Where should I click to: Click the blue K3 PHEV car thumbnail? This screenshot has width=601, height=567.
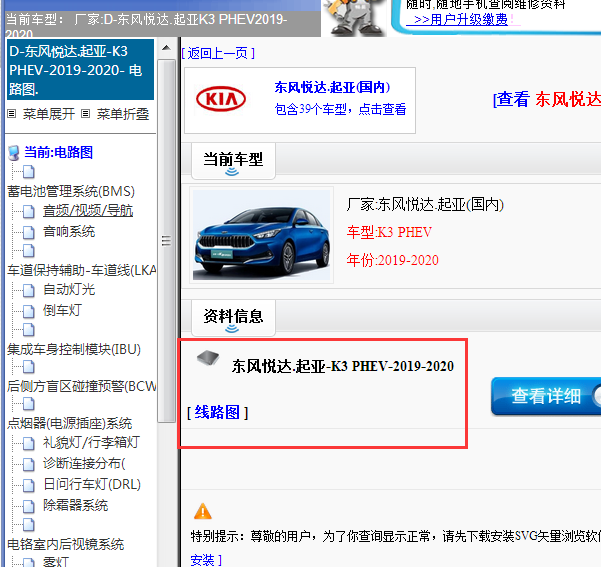pos(261,235)
